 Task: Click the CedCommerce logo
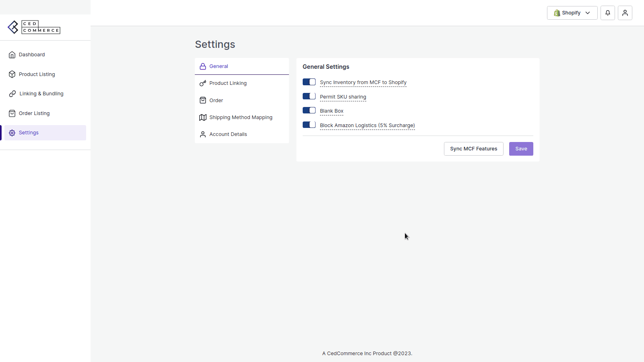click(34, 27)
